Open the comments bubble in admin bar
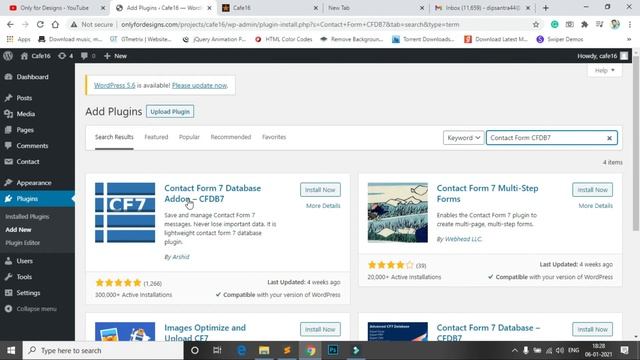640x360 pixels. click(88, 56)
